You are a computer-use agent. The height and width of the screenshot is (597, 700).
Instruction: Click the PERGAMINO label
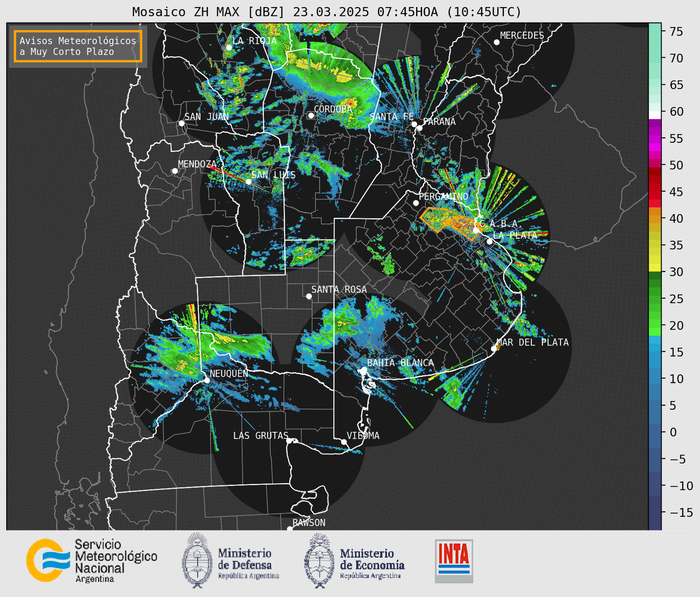point(444,196)
